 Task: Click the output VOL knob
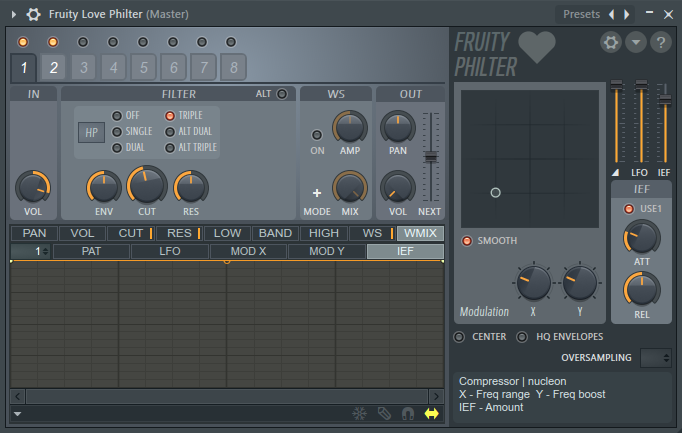(x=398, y=187)
